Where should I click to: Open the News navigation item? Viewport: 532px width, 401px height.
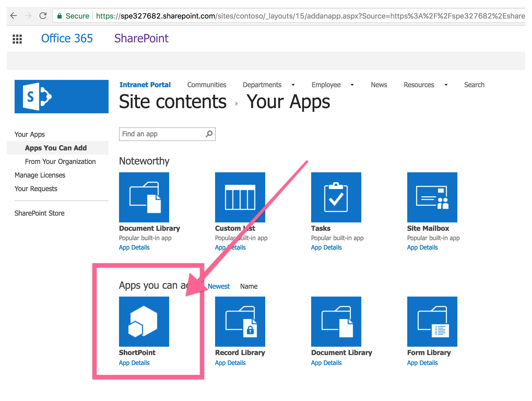379,85
